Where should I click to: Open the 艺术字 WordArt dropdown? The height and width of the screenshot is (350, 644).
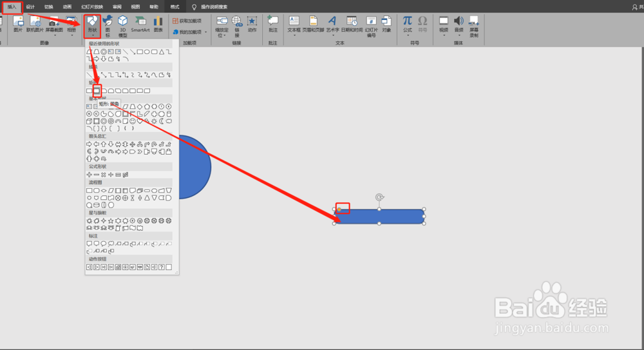pos(332,26)
